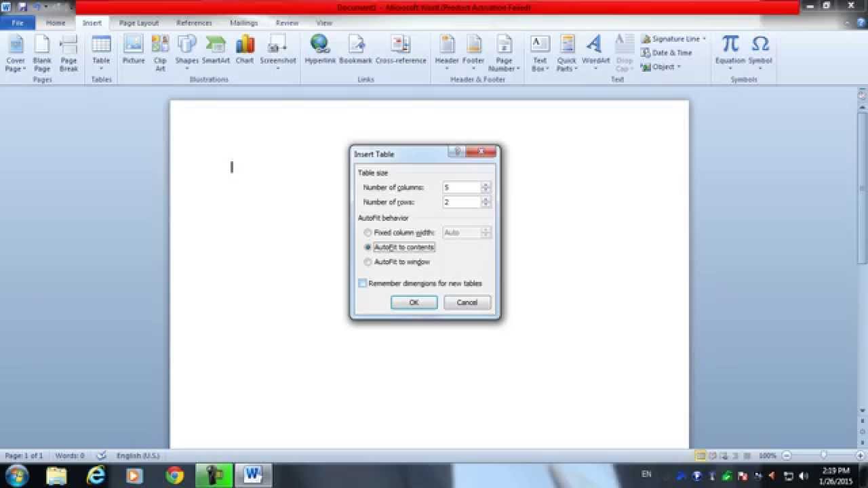This screenshot has height=488, width=868.
Task: Insert a Picture from file
Action: click(x=134, y=51)
